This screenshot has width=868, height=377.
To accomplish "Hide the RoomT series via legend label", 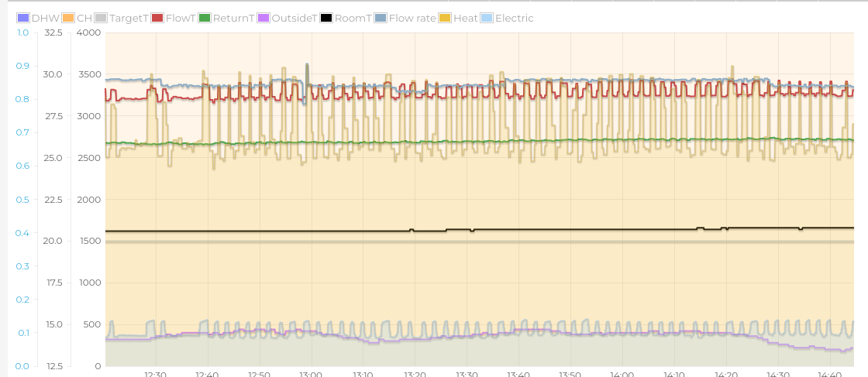I will [353, 18].
